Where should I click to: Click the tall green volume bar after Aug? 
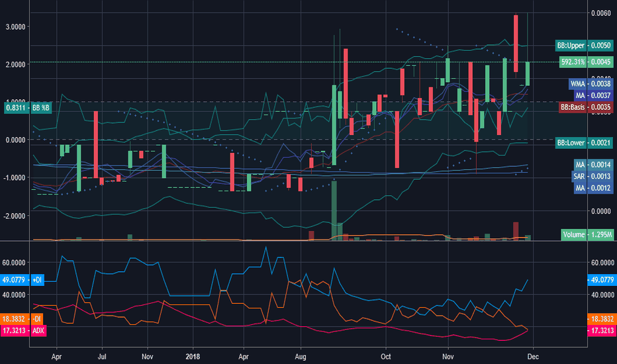point(334,210)
